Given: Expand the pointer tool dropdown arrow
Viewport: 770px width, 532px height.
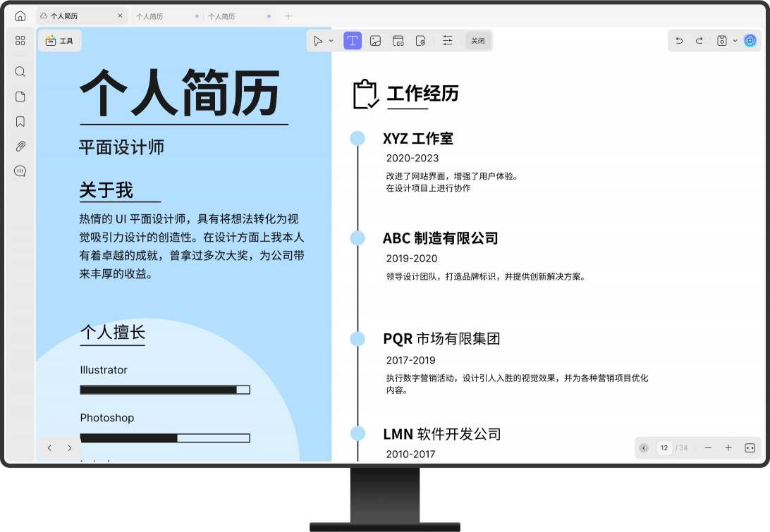Looking at the screenshot, I should pyautogui.click(x=331, y=41).
